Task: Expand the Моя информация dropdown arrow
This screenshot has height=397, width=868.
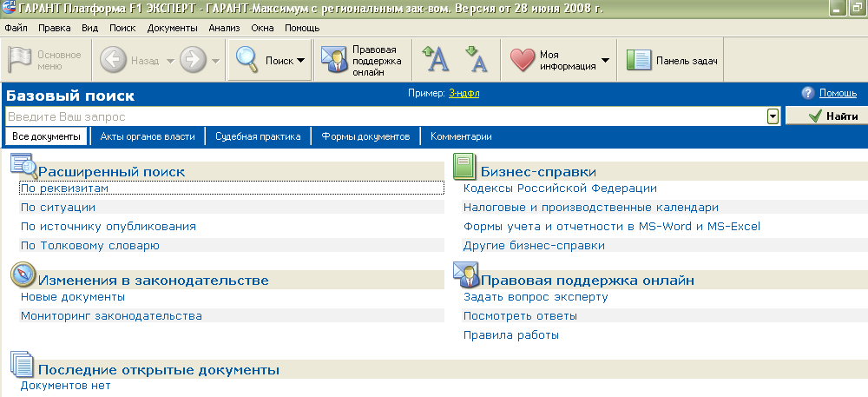Action: (x=605, y=61)
